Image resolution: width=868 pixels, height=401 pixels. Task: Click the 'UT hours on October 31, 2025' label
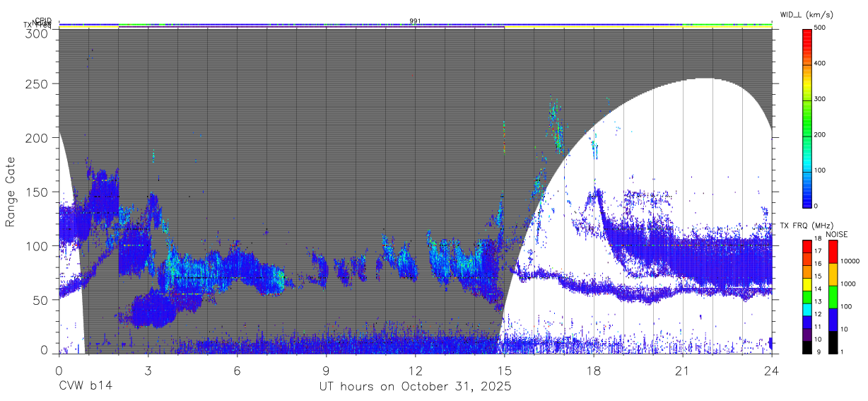coord(415,387)
